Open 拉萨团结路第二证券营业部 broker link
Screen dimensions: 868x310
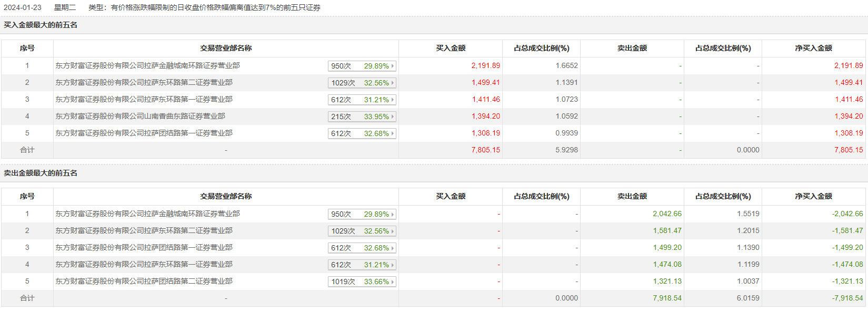[144, 282]
